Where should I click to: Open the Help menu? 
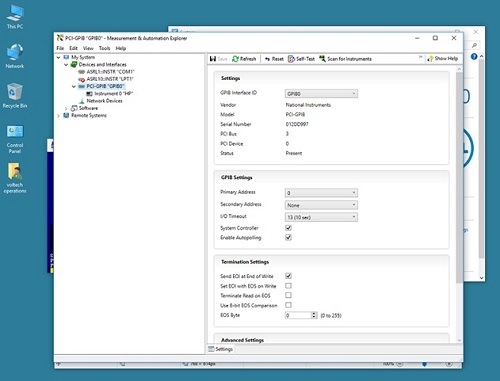click(x=121, y=48)
